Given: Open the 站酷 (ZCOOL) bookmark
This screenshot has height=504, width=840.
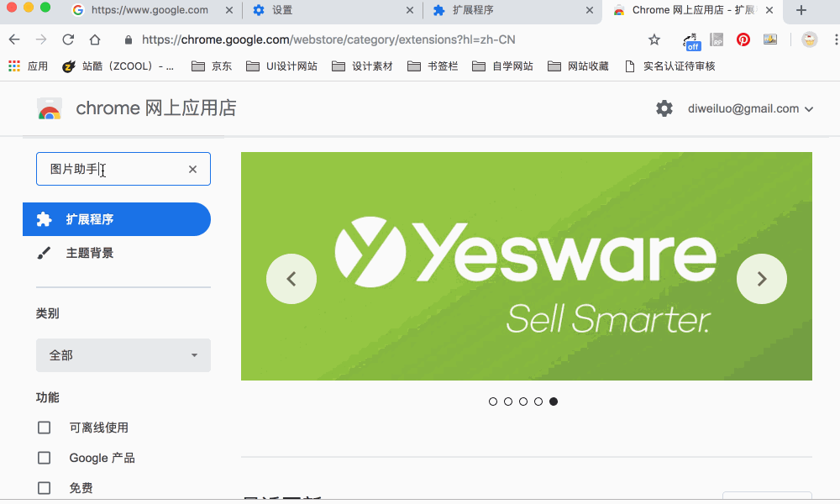Looking at the screenshot, I should pyautogui.click(x=118, y=66).
